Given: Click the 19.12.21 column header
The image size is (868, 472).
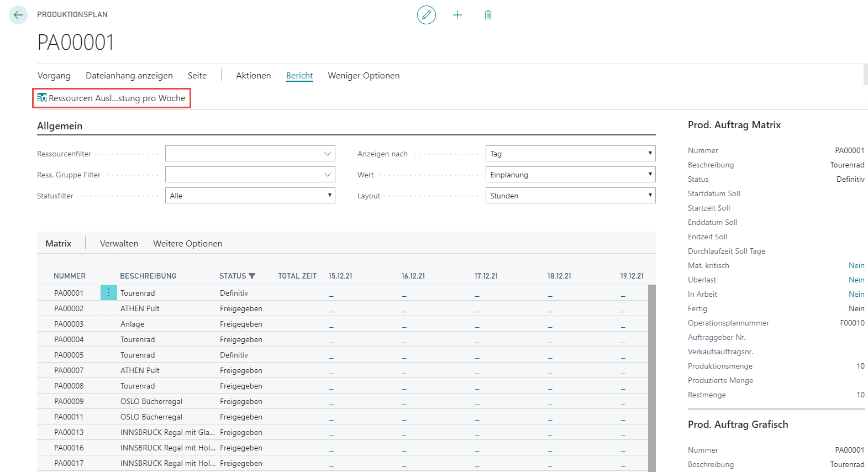Looking at the screenshot, I should pyautogui.click(x=632, y=276).
